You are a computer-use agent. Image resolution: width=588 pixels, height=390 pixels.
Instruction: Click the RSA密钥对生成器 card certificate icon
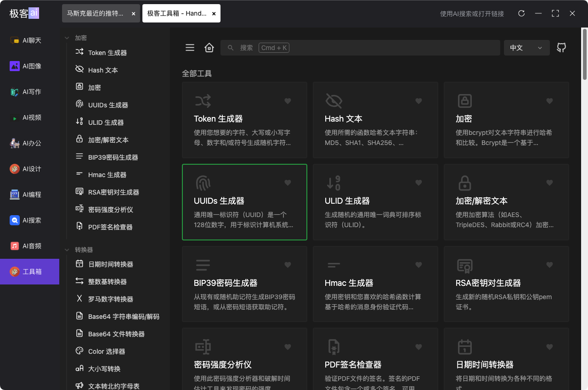pyautogui.click(x=465, y=265)
